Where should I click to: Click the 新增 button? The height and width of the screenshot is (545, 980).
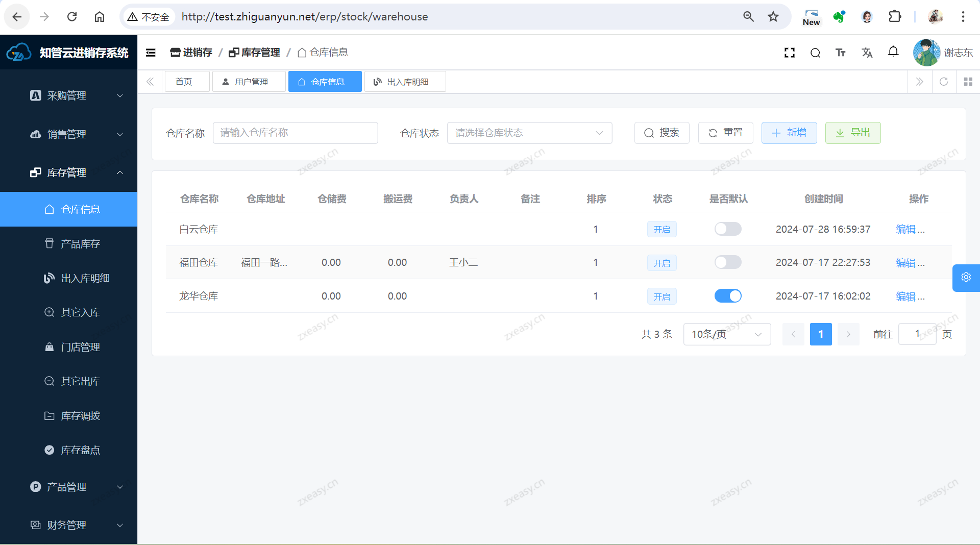tap(789, 133)
